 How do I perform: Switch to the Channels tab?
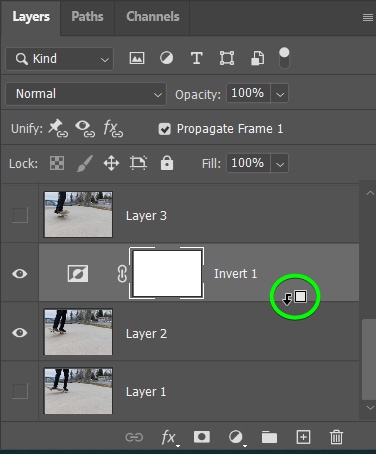click(153, 17)
